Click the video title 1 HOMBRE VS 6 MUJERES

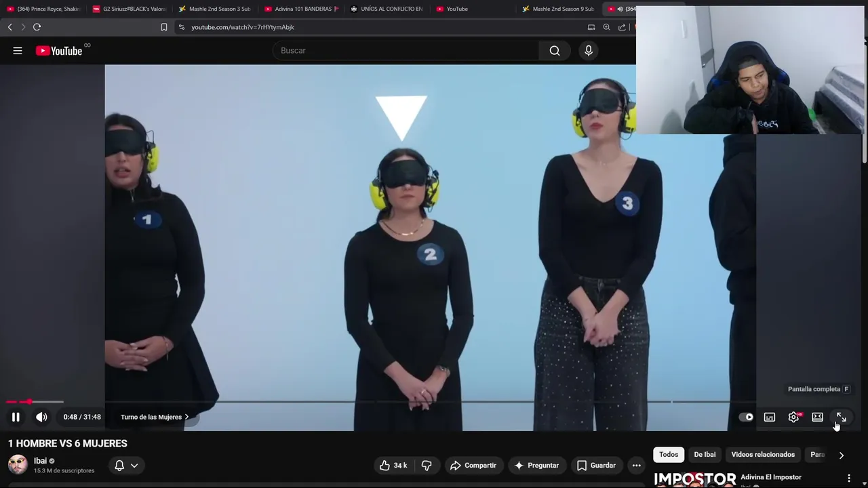click(x=68, y=443)
